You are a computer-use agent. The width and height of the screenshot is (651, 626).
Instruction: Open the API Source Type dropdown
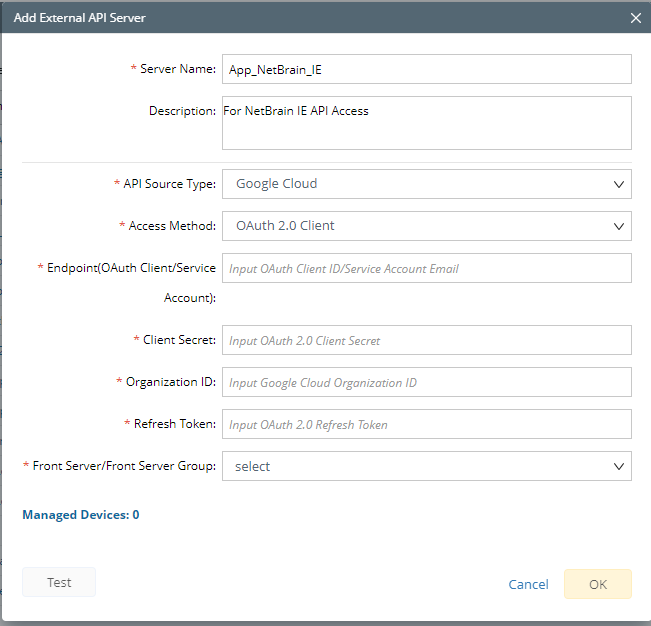click(426, 184)
